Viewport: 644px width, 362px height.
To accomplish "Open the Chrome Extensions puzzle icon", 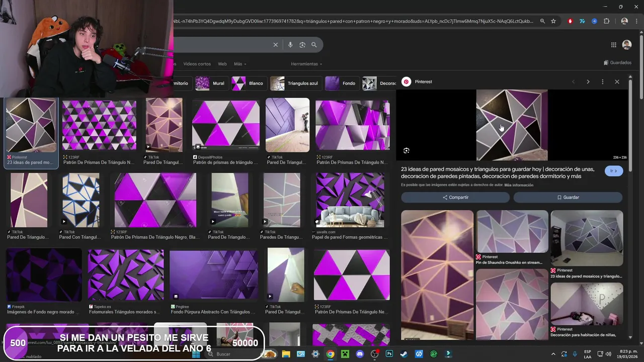I will tap(606, 21).
